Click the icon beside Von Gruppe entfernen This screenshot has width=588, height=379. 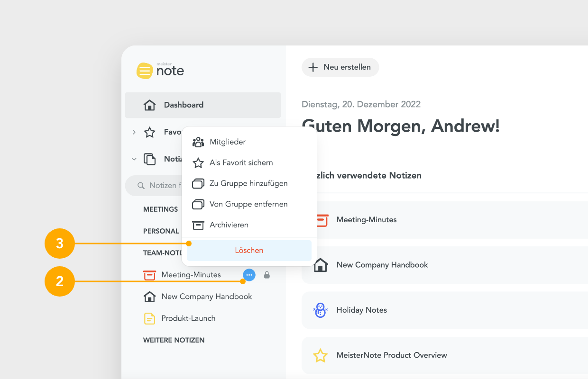point(198,204)
